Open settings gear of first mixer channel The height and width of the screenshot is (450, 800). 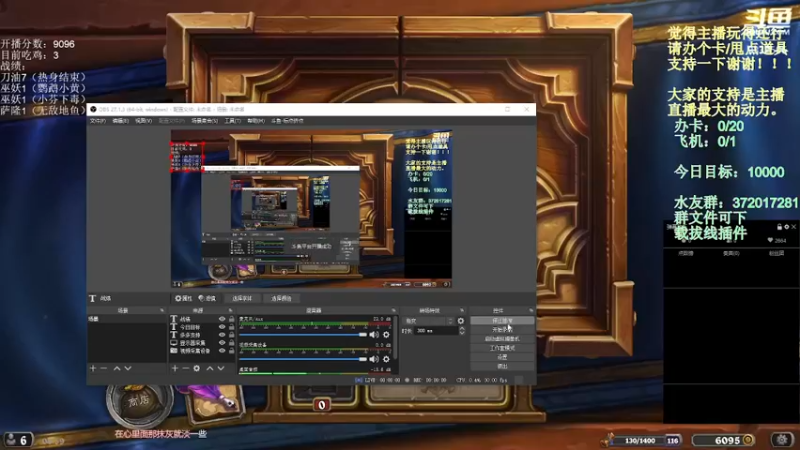[386, 335]
